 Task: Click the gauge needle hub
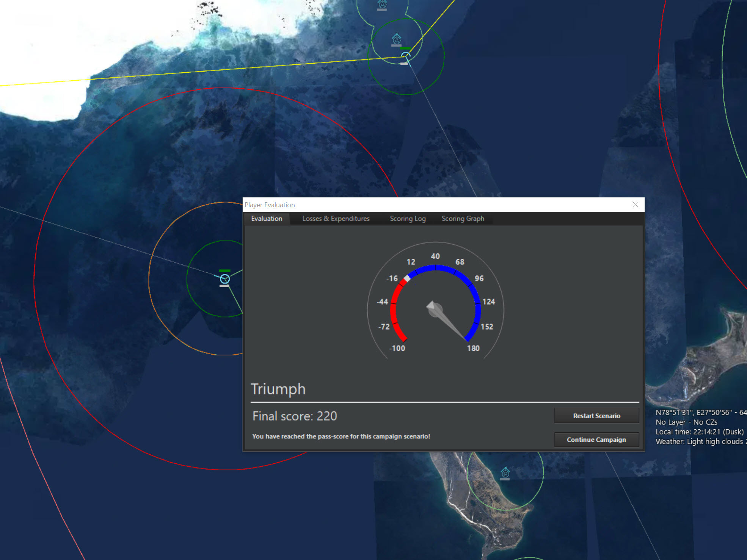click(435, 309)
